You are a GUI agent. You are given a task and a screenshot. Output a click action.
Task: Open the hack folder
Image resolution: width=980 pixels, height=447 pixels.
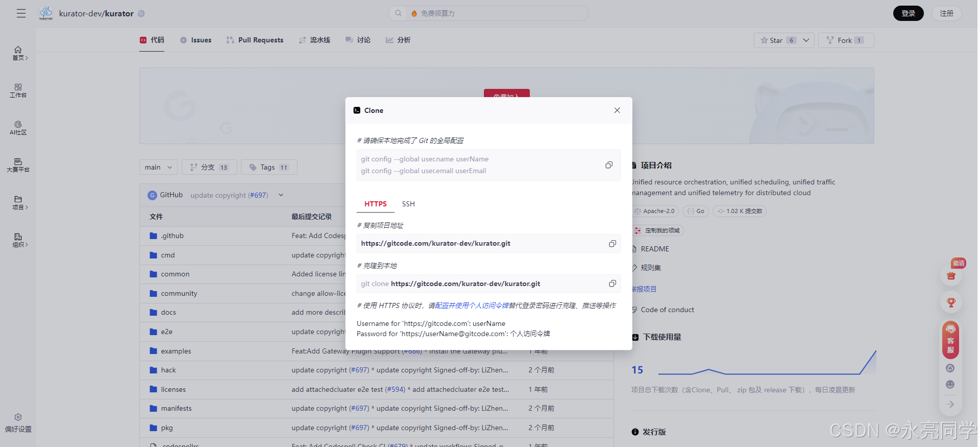pos(168,370)
